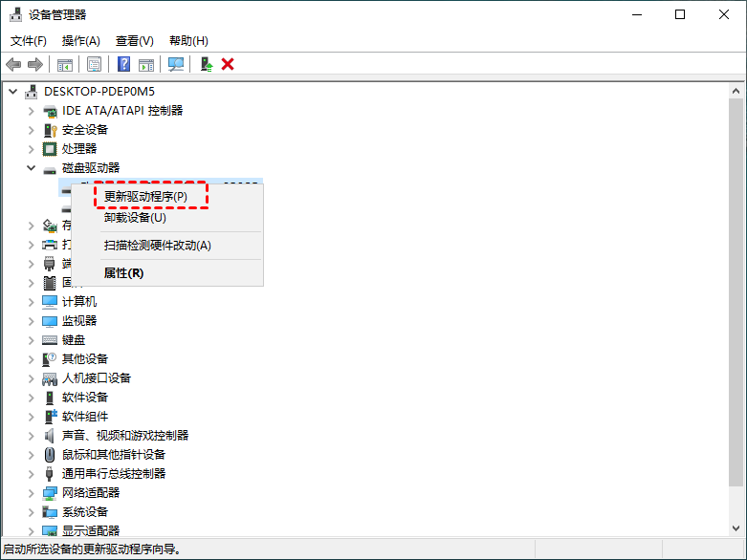Expand the 系统设备 node

[31, 512]
